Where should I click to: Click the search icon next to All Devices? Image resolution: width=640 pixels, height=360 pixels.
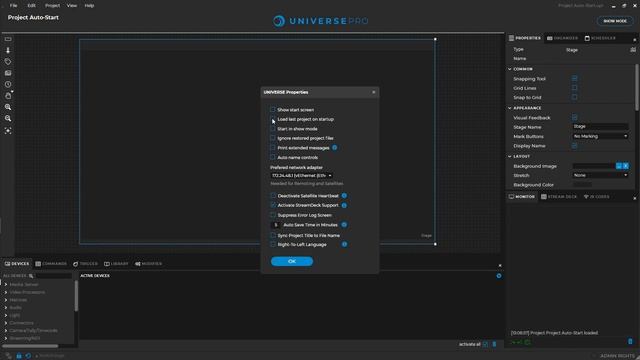pos(31,276)
